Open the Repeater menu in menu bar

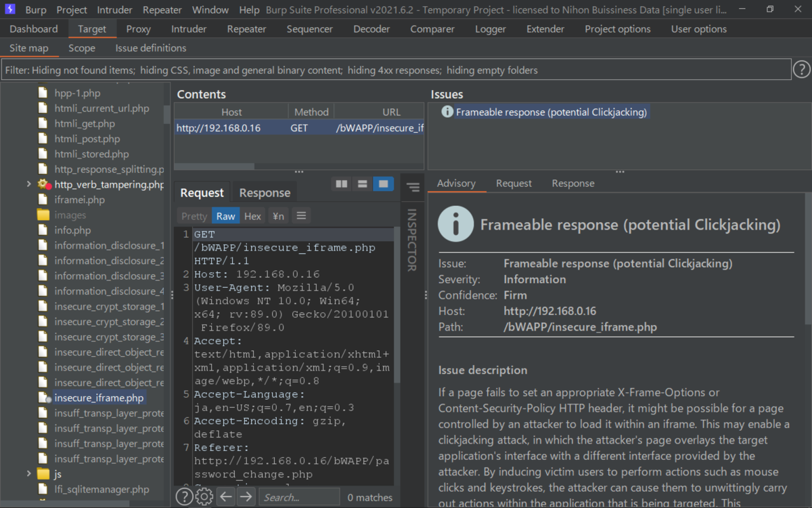coord(162,9)
